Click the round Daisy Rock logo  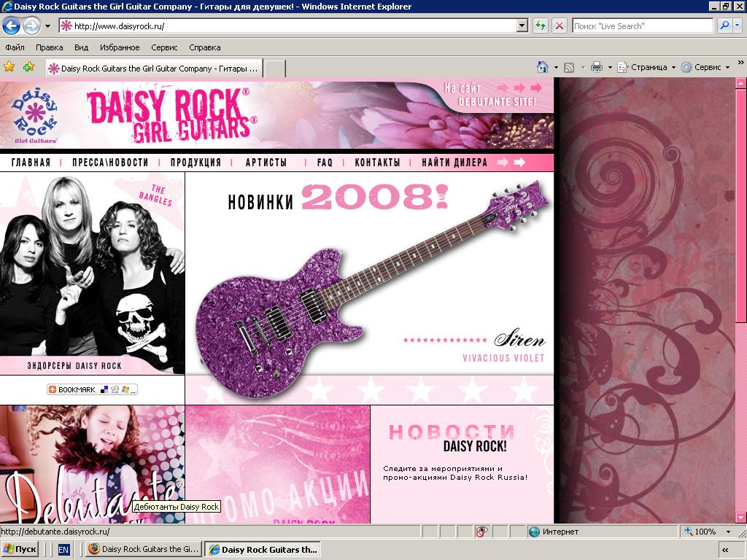[x=34, y=115]
